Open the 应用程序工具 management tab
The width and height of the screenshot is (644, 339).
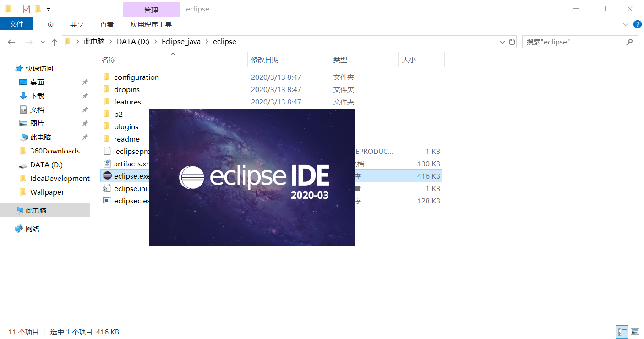pos(151,24)
